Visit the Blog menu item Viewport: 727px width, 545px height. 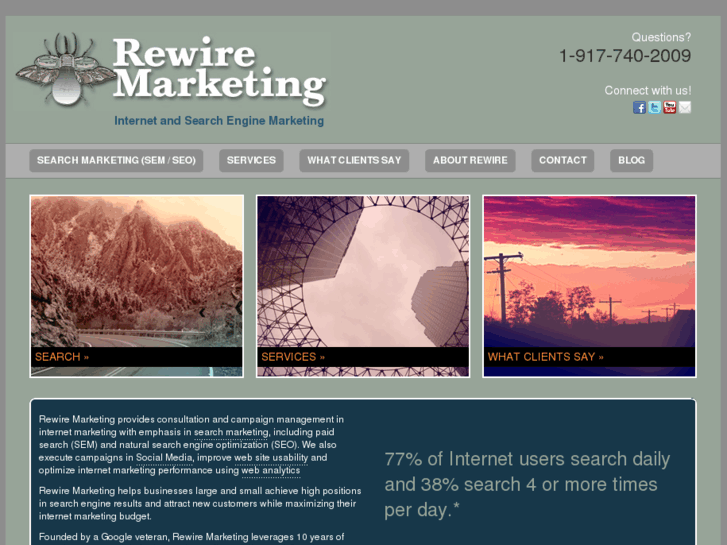[631, 160]
